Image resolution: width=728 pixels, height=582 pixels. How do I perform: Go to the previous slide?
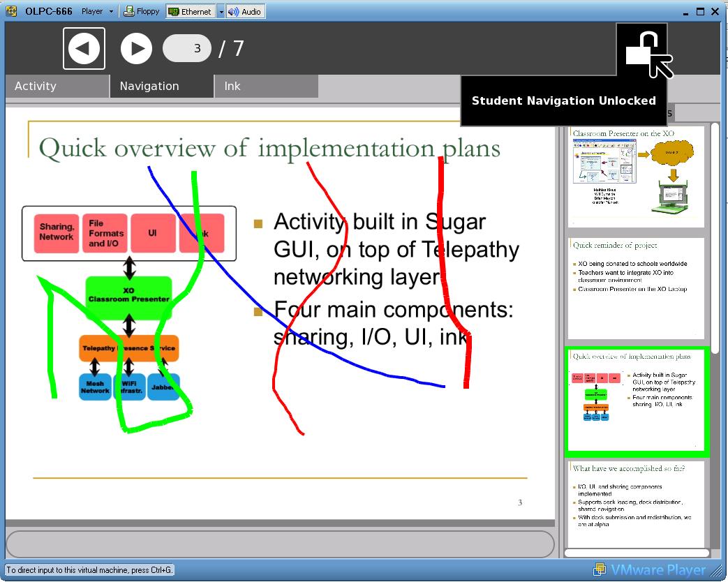(84, 48)
